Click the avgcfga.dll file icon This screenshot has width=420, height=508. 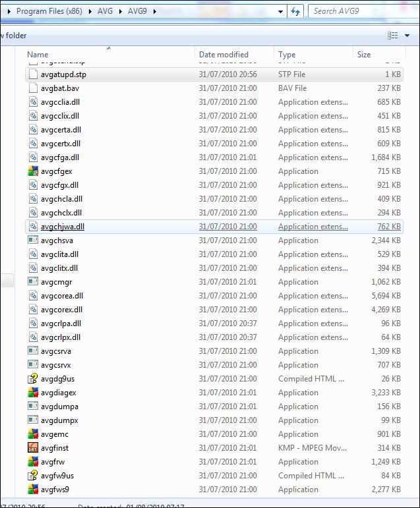[33, 157]
